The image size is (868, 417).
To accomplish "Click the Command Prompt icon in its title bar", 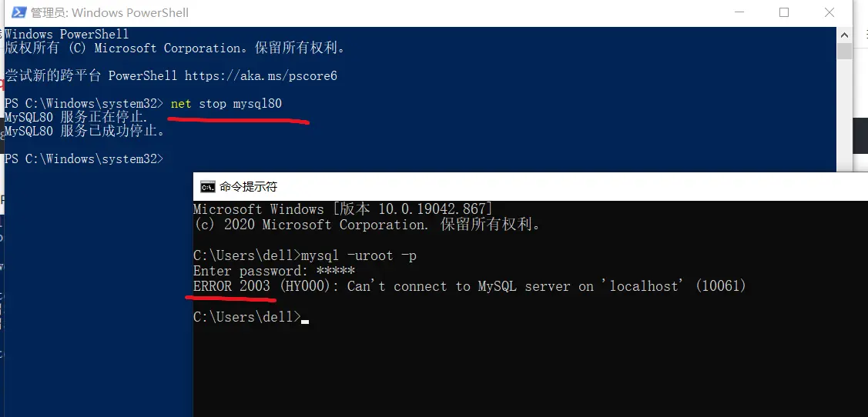I will tap(207, 186).
